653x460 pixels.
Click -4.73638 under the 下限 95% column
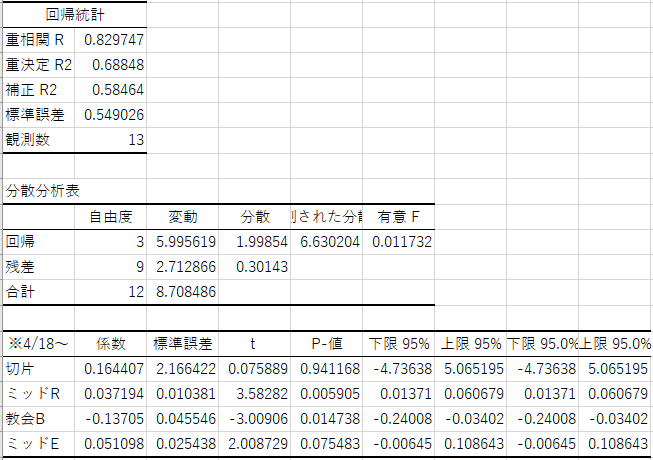pos(399,369)
